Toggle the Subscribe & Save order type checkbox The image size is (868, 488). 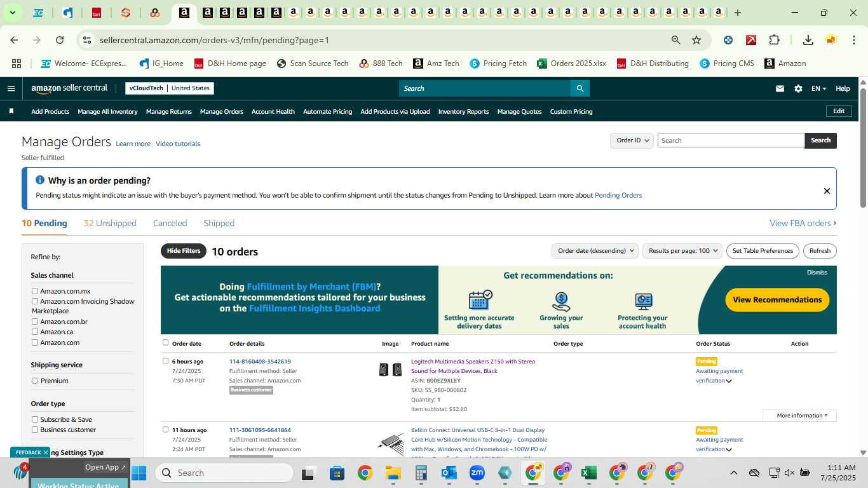(35, 419)
